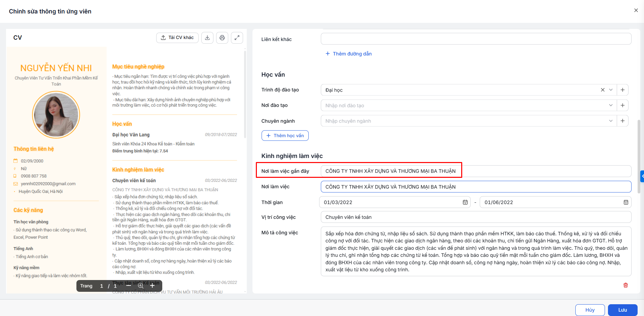Screen dimensions: 644x316
Task: Click 'Kỹ năng mềm' skill title
Action: tap(27, 268)
